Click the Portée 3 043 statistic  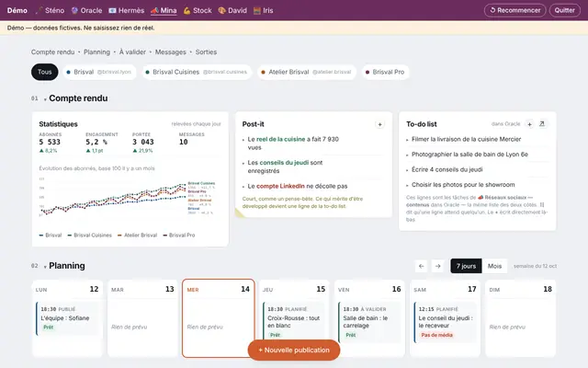pyautogui.click(x=143, y=143)
